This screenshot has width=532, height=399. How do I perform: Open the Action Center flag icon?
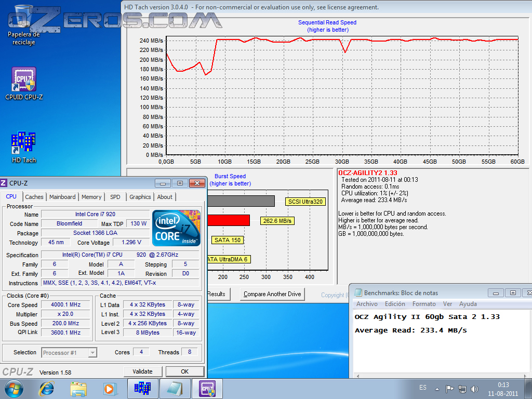pyautogui.click(x=449, y=389)
